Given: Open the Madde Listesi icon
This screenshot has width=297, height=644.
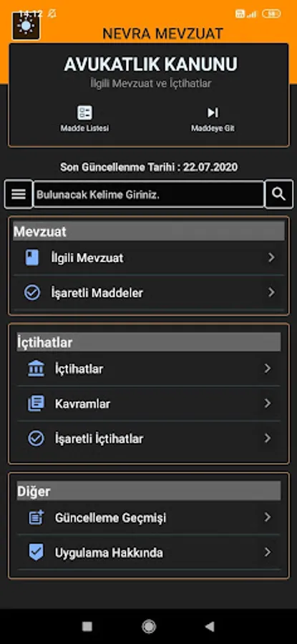Looking at the screenshot, I should [84, 113].
